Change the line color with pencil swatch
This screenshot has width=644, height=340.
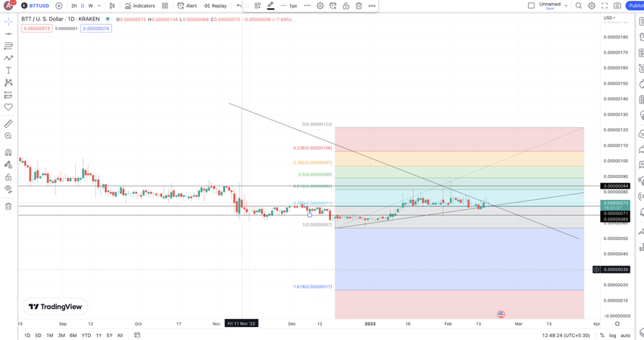click(270, 6)
